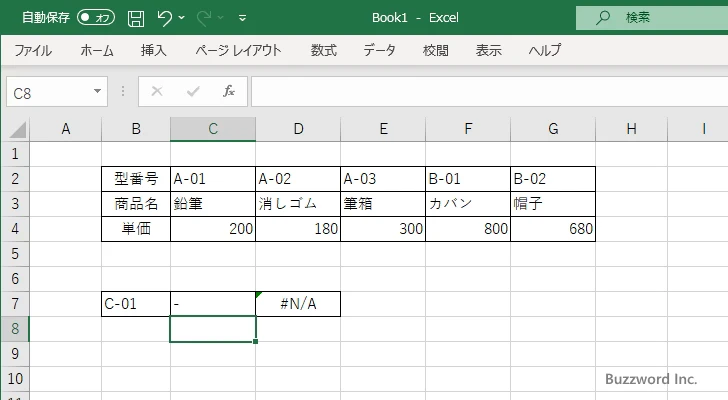Select column F header
The image size is (728, 400).
[468, 129]
